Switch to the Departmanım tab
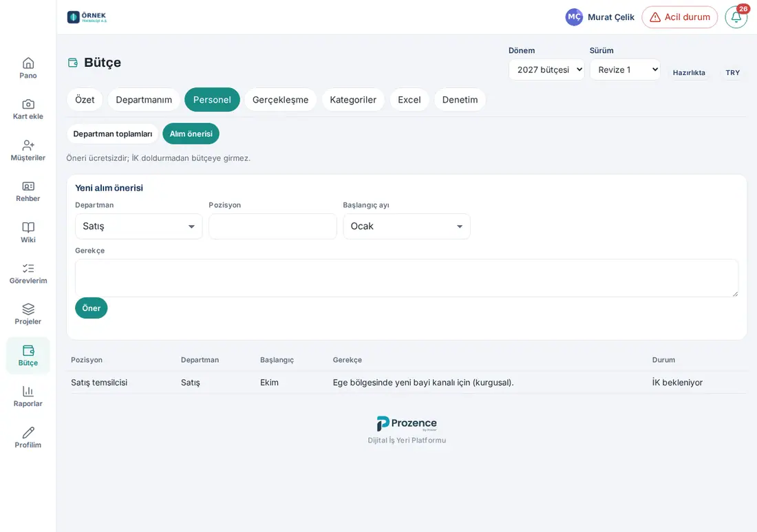 tap(144, 100)
